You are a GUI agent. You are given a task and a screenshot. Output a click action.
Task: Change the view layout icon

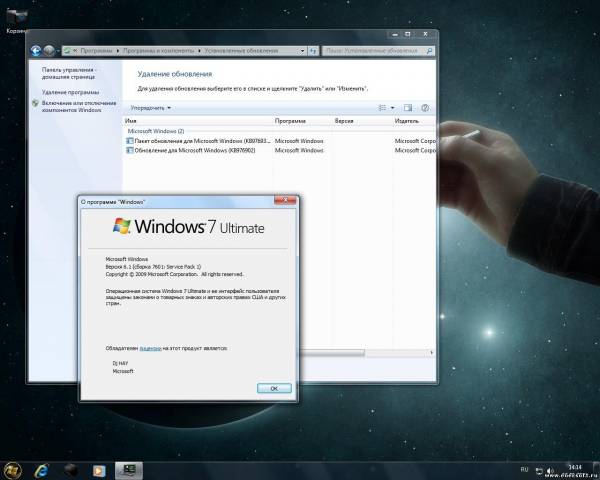click(382, 108)
